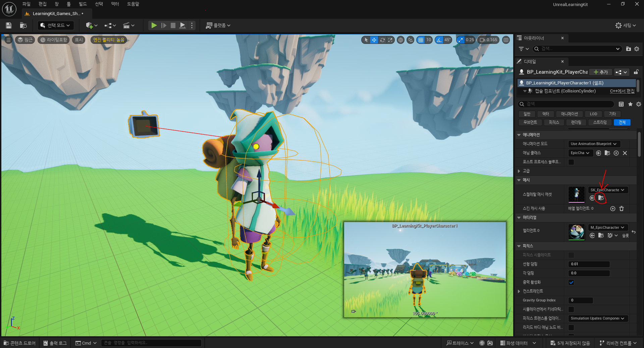The image size is (644, 348).
Task: Open scale snap value 0.25 dropdown
Action: click(470, 40)
